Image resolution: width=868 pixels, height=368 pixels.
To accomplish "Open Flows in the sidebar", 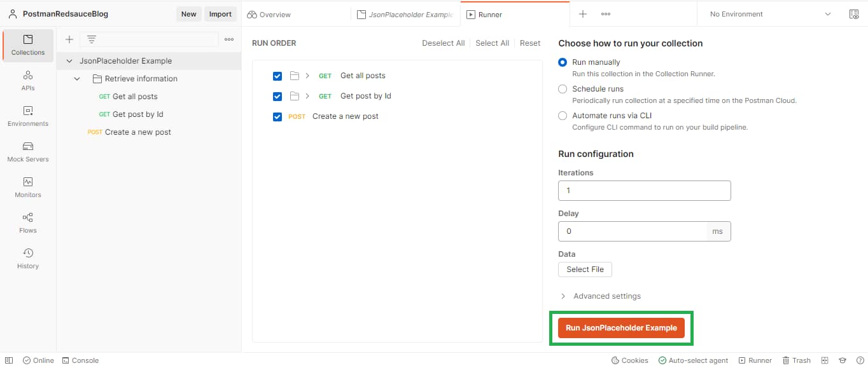I will click(x=28, y=223).
